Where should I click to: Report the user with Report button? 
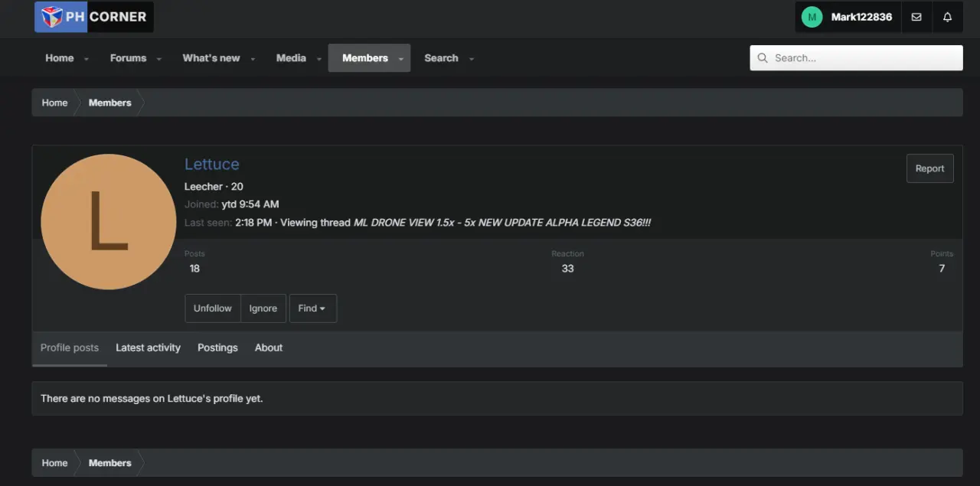[x=929, y=168]
